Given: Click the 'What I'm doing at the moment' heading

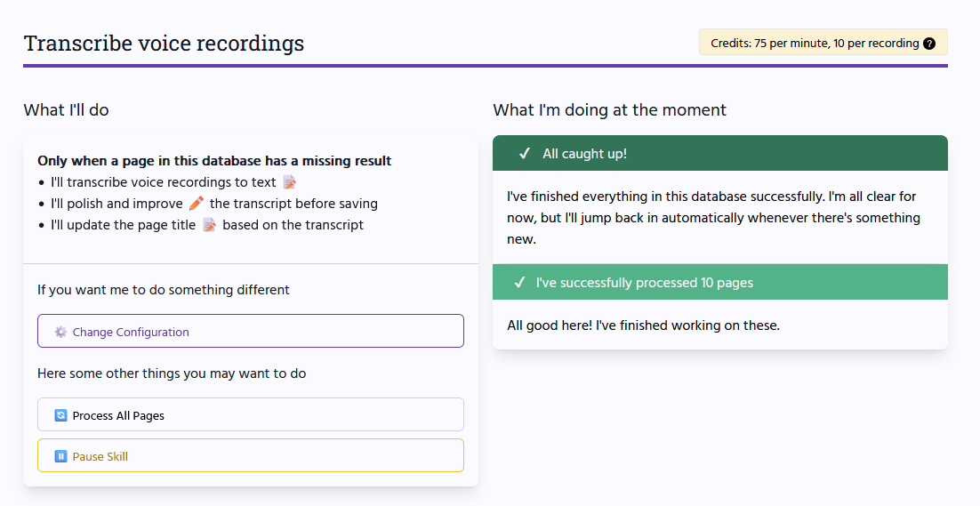Looking at the screenshot, I should click(609, 110).
